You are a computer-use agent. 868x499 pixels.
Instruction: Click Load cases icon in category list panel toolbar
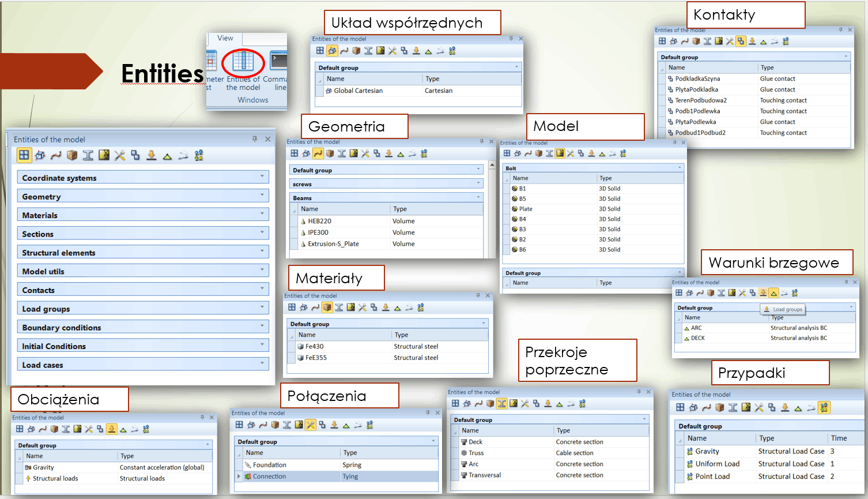coord(199,155)
